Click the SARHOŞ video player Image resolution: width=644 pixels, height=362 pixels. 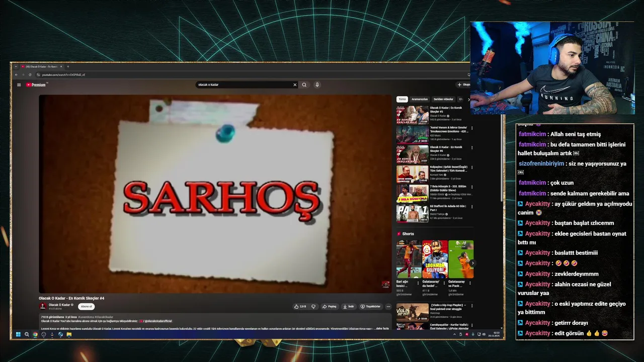215,194
